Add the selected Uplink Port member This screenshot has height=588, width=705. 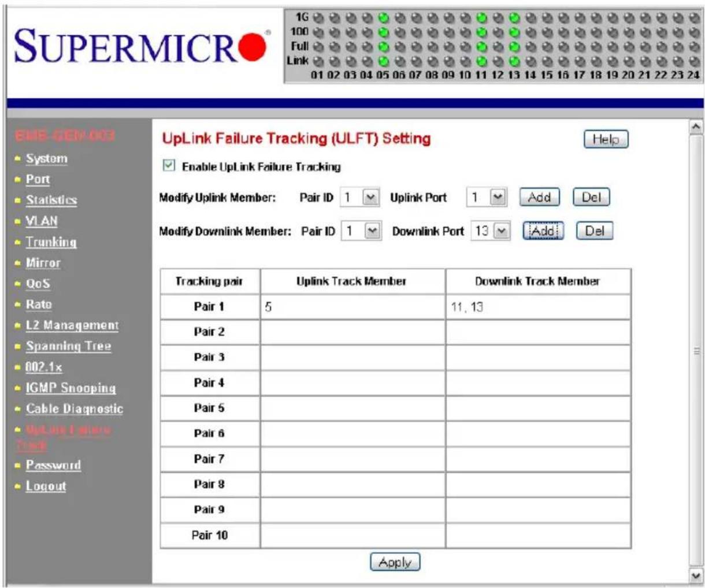[x=539, y=198]
